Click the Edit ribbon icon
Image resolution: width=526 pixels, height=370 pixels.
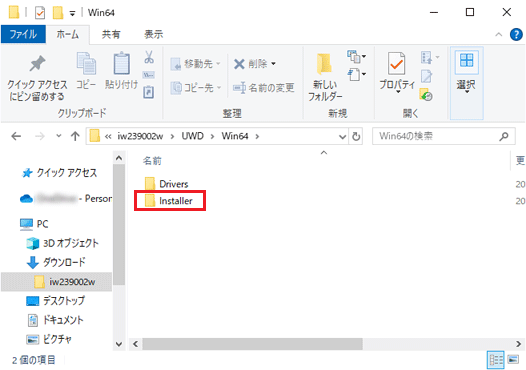tap(426, 76)
